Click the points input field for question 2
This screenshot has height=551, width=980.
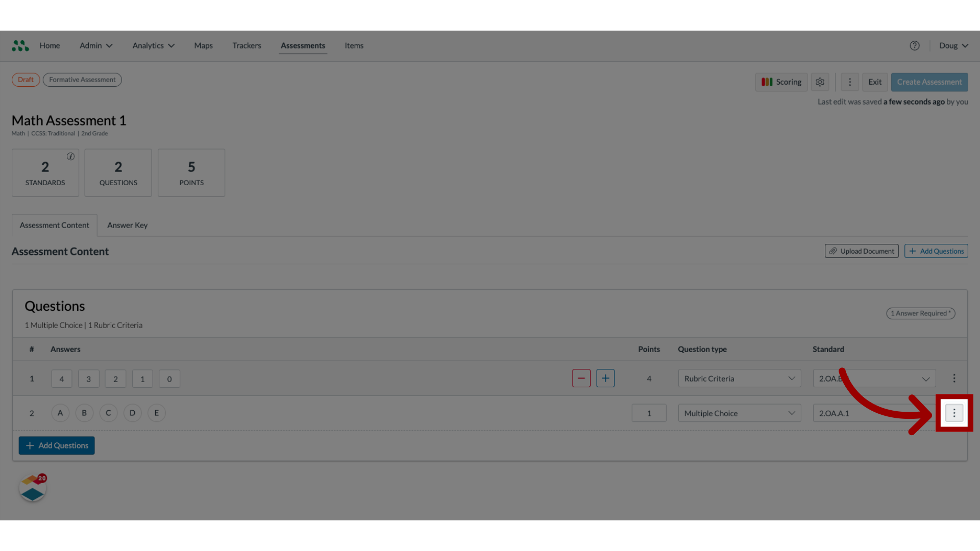tap(649, 413)
